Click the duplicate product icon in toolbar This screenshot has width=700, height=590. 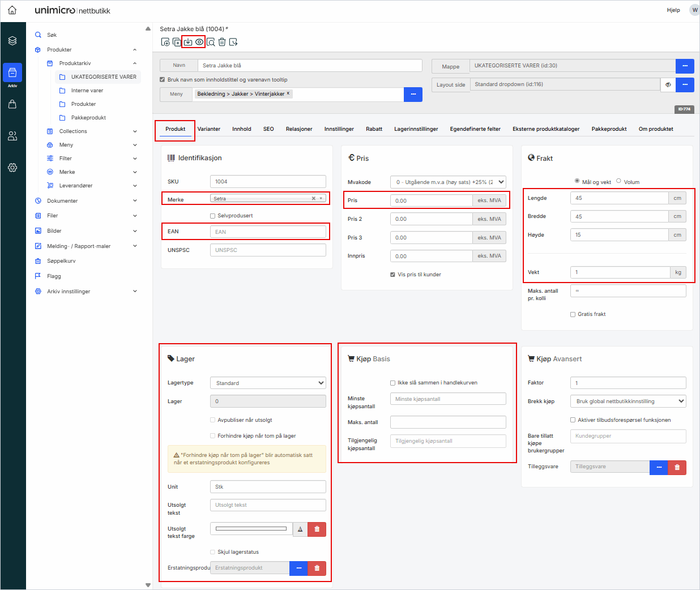click(x=177, y=42)
